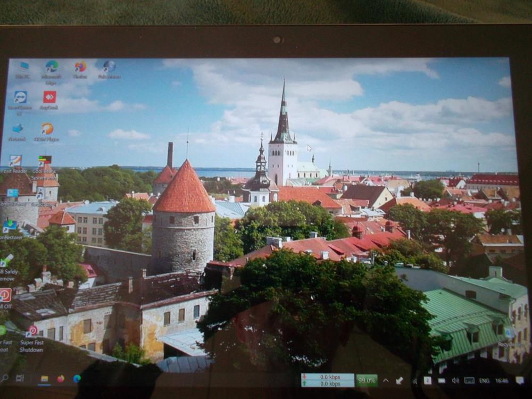Image resolution: width=532 pixels, height=399 pixels.
Task: Launch Firefox from the taskbar
Action: coord(61,379)
